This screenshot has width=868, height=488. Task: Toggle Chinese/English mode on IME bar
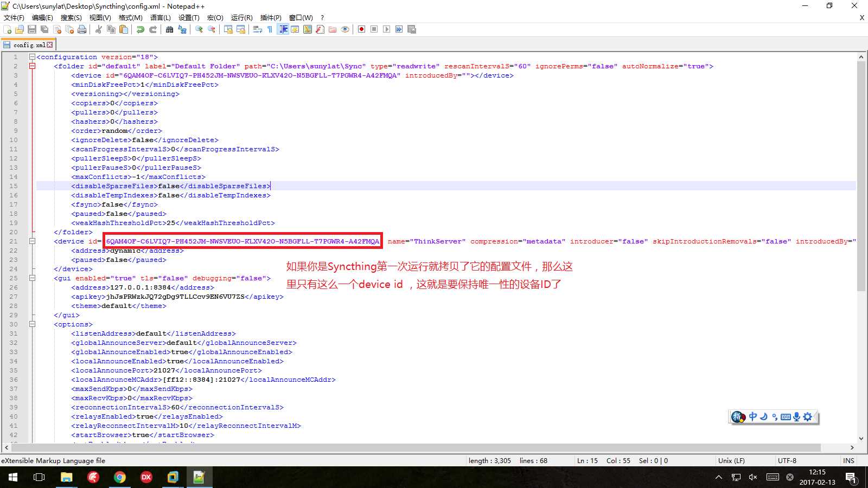[752, 416]
